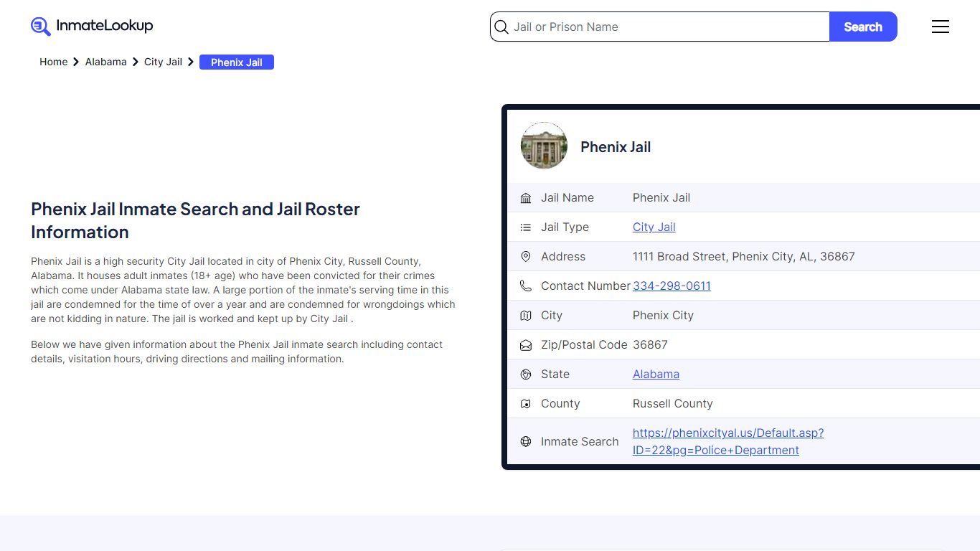The width and height of the screenshot is (980, 551).
Task: Click the InmateLookup magnifier logo icon
Action: 41,27
